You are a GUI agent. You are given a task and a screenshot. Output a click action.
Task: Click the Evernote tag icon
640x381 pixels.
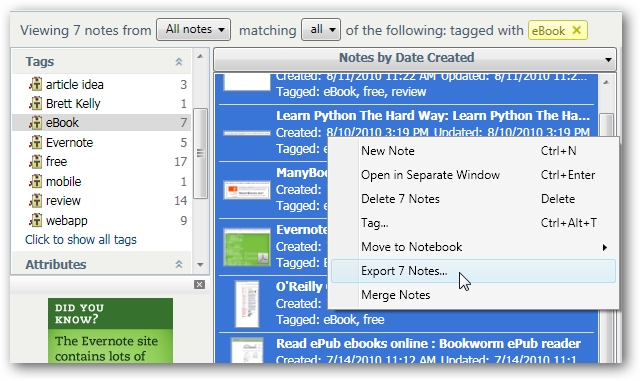coord(36,142)
